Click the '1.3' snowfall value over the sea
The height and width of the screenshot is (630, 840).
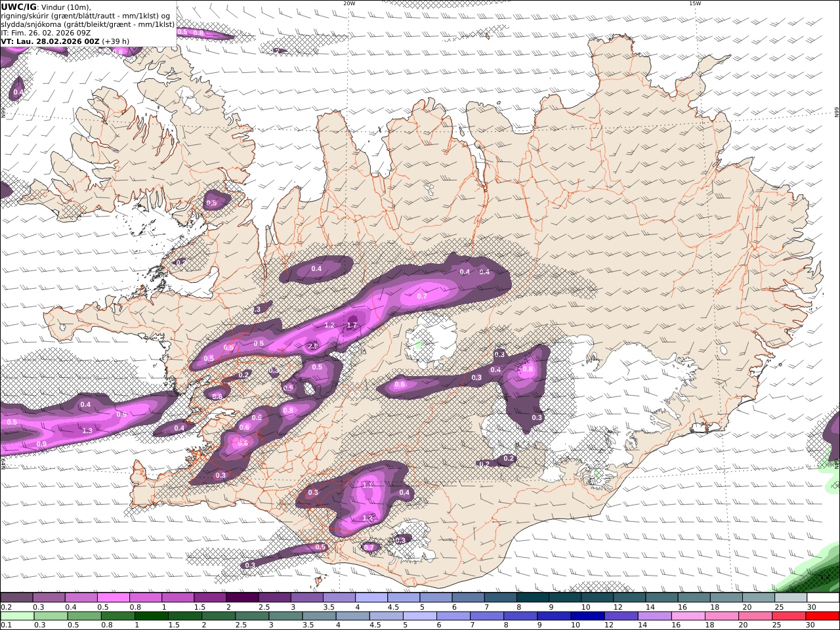tap(87, 430)
